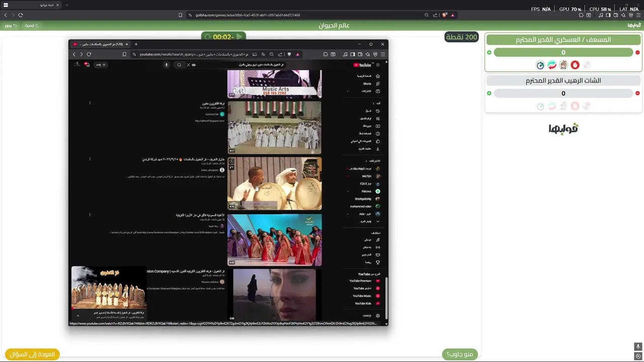644x362 pixels.
Task: Clear the YouTube search box with X
Action: [188, 65]
